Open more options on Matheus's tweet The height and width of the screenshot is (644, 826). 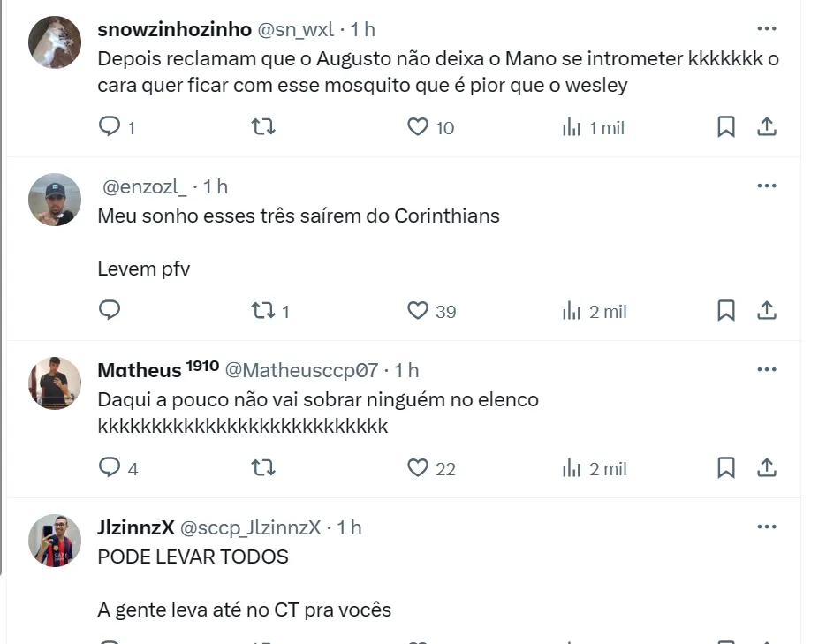click(767, 369)
